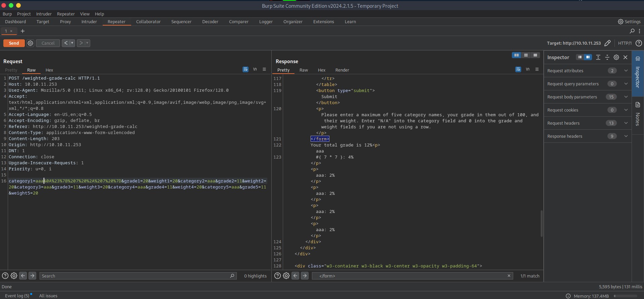Edit target with the pencil icon
Screen dimensions: 644x299
[x=607, y=43]
